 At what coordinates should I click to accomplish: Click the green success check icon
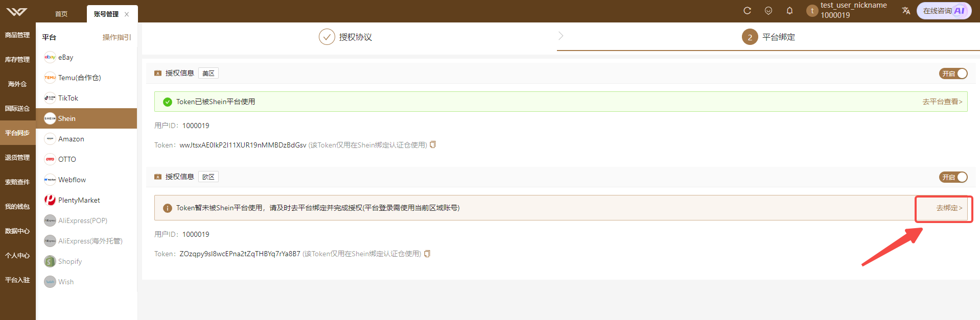click(167, 102)
